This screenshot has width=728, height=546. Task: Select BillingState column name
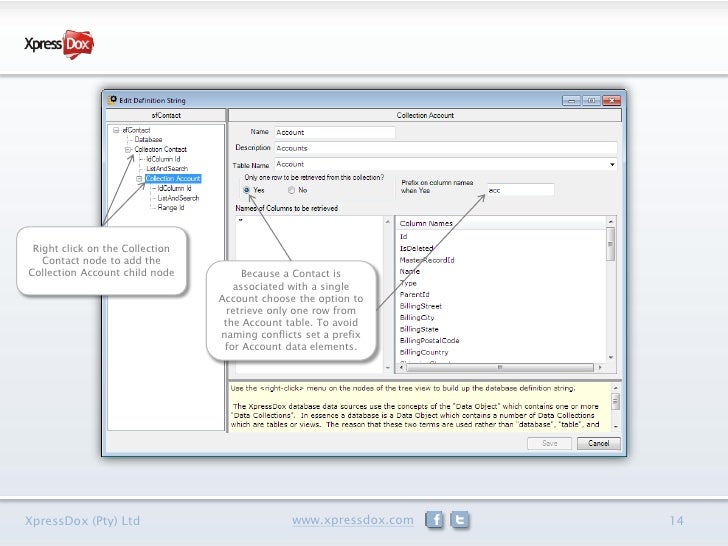[x=419, y=329]
